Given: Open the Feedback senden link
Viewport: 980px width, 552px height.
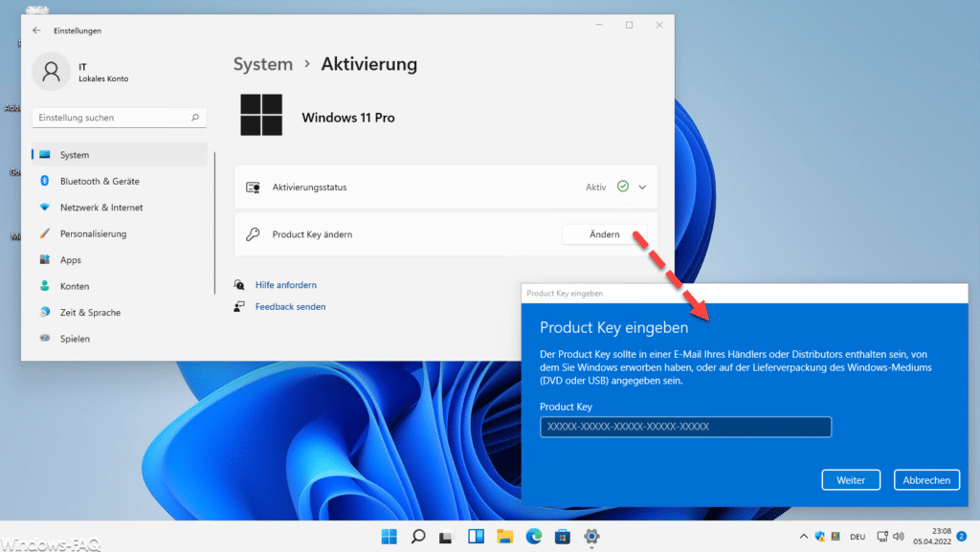Looking at the screenshot, I should 290,306.
